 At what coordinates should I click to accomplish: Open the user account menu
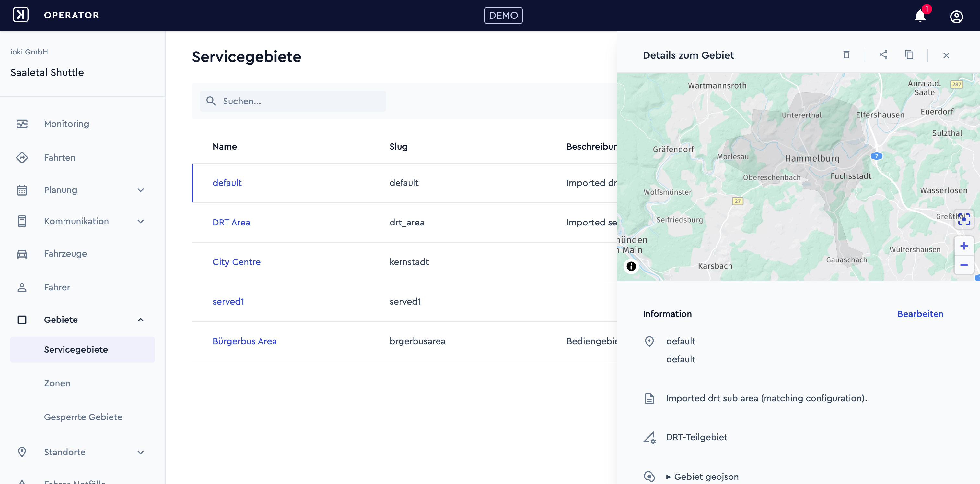tap(956, 16)
